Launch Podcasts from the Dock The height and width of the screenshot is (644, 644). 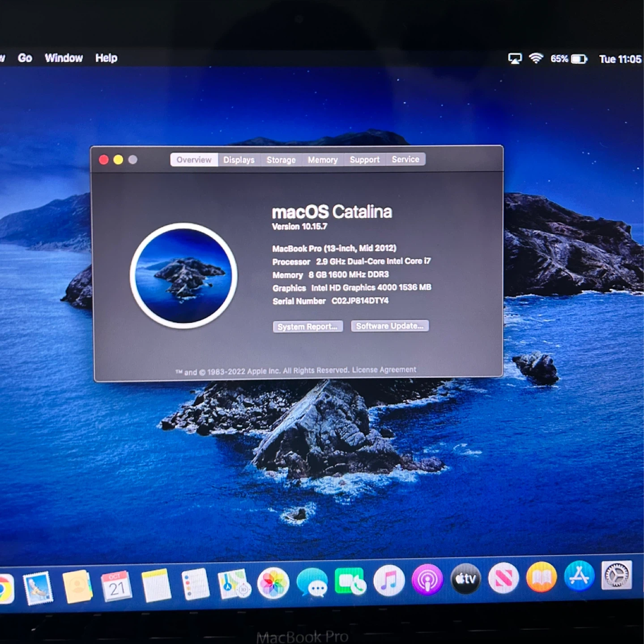point(427,580)
